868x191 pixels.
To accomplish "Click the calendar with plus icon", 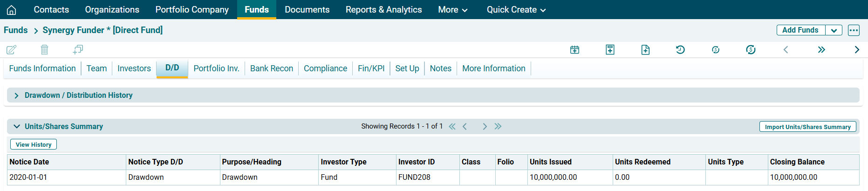I will [x=574, y=50].
